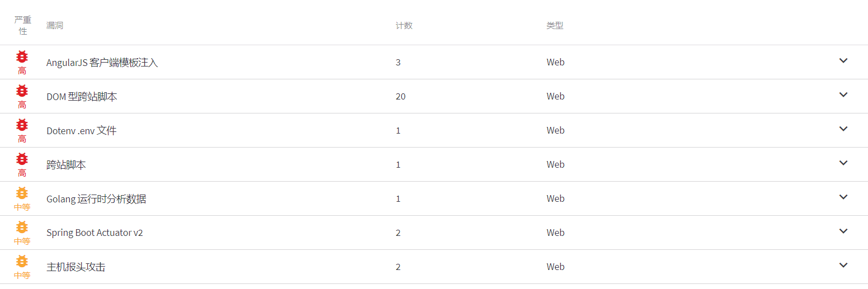Expand 主机报头攻击 row chevron
Screen dimensions: 868x289
click(x=843, y=265)
